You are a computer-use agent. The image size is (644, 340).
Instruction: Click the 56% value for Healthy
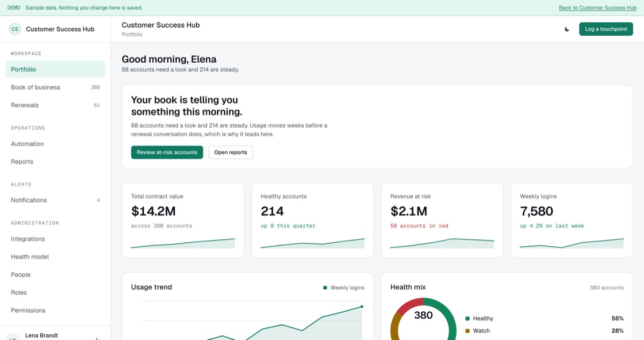pos(618,319)
